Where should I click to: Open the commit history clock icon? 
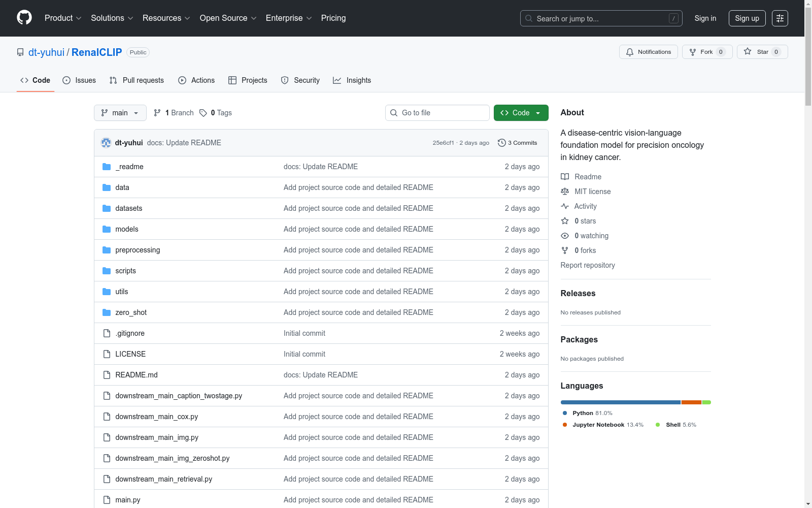pos(501,143)
